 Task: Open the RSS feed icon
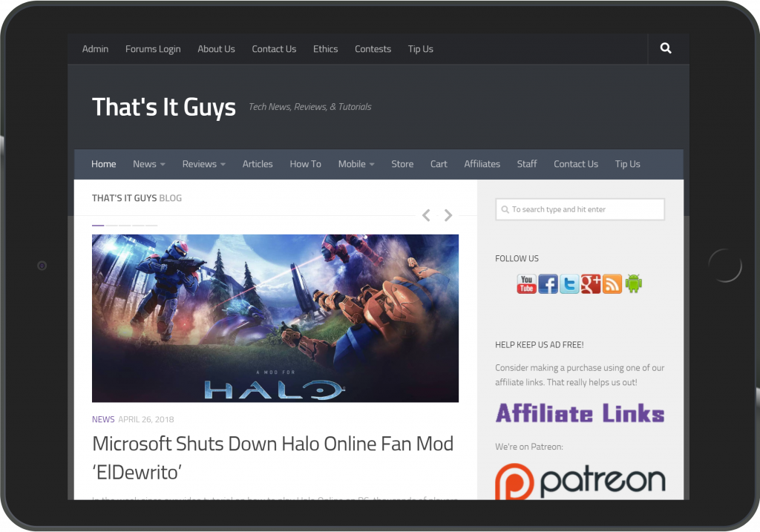pyautogui.click(x=612, y=283)
